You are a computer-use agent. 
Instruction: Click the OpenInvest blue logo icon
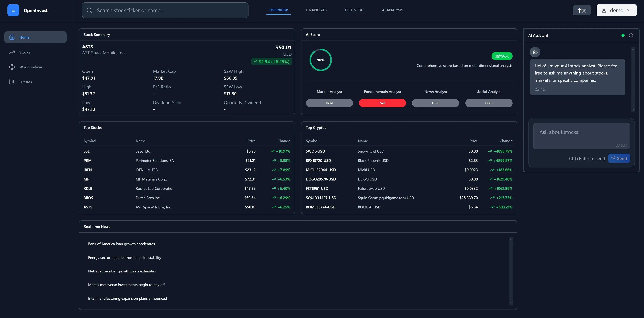coord(13,10)
